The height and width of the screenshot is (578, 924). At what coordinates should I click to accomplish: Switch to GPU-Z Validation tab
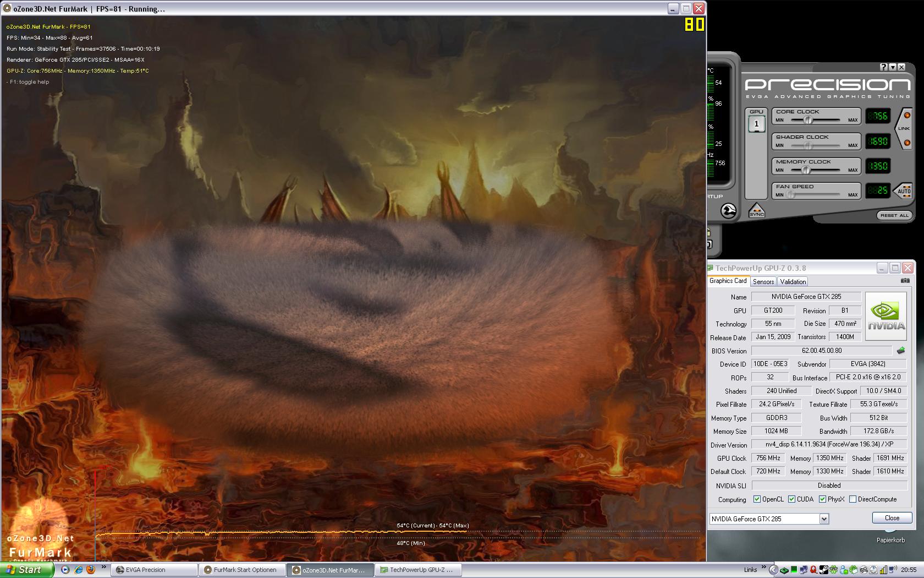pyautogui.click(x=793, y=282)
